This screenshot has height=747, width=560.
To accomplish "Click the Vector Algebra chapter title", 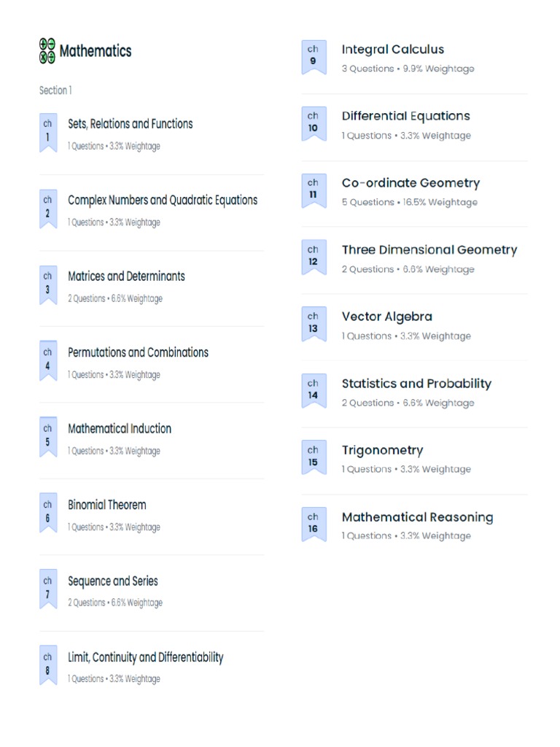I will coord(387,317).
